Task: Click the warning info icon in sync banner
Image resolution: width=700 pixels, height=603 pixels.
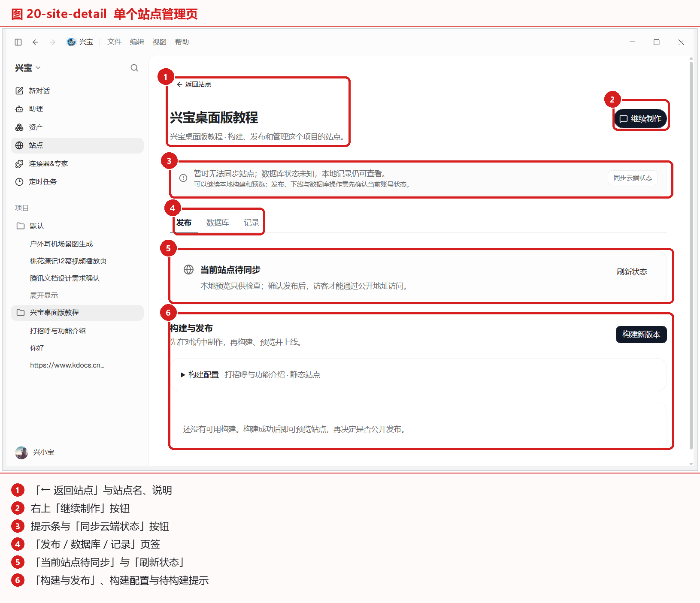Action: 183,178
